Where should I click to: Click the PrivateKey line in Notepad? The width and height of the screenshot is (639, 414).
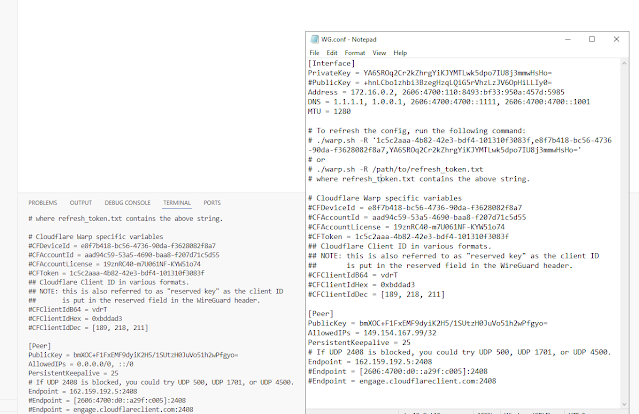point(430,73)
